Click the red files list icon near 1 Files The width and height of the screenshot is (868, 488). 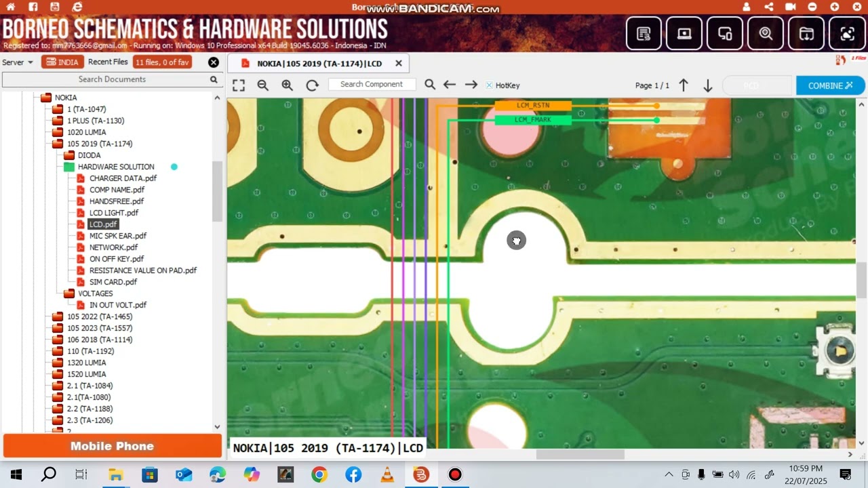pyautogui.click(x=841, y=59)
